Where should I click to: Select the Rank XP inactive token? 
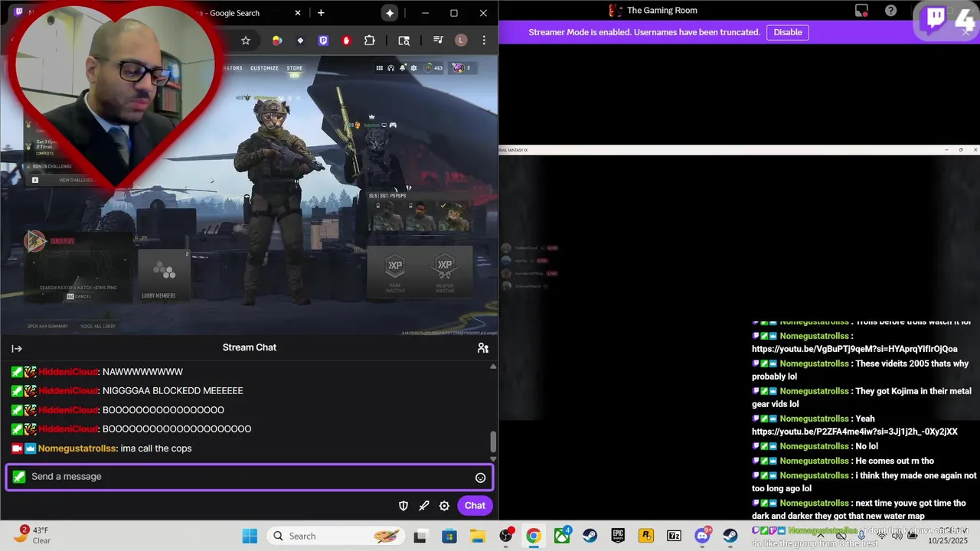click(x=395, y=272)
